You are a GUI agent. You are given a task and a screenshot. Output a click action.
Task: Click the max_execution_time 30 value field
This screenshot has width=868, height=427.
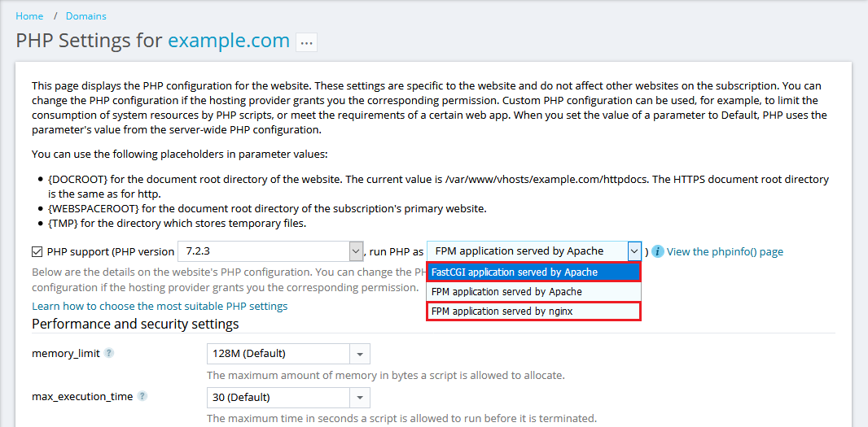pyautogui.click(x=278, y=398)
